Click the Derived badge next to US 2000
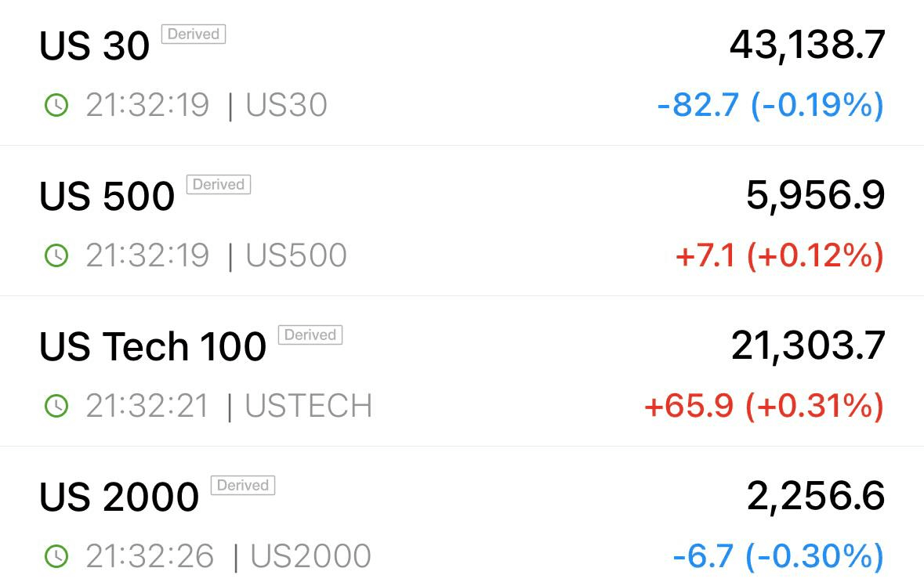Image resolution: width=924 pixels, height=586 pixels. pyautogui.click(x=243, y=485)
